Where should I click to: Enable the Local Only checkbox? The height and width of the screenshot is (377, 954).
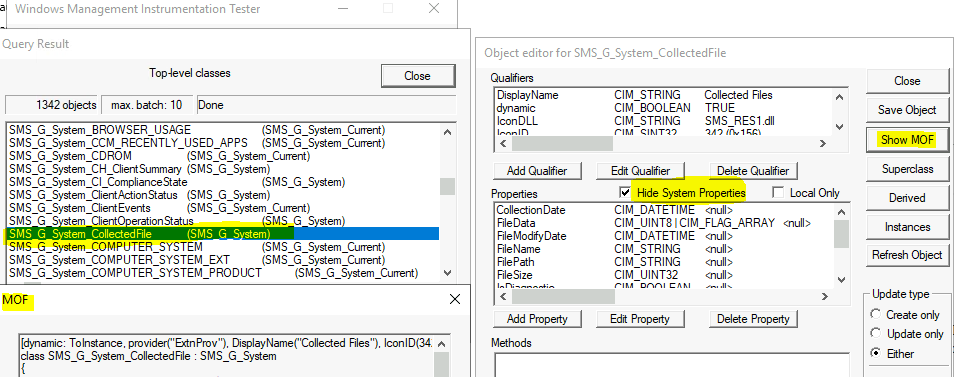click(x=778, y=193)
